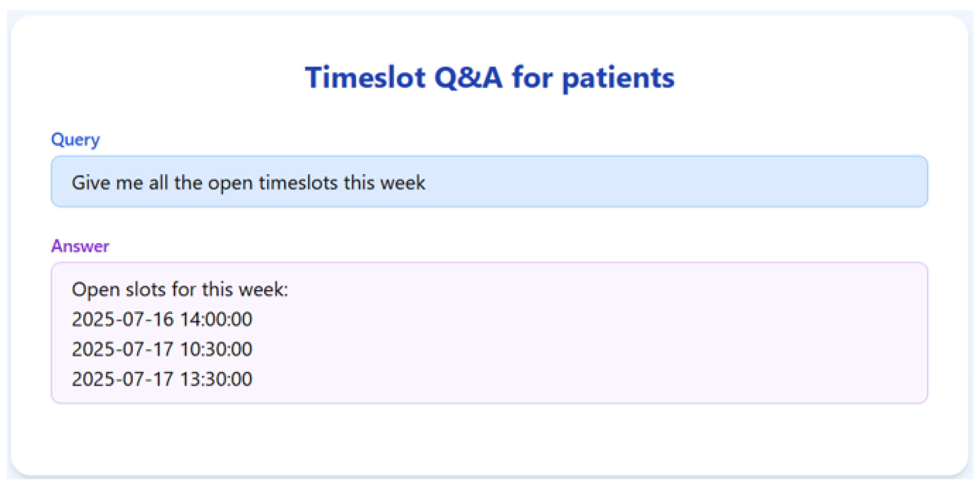The width and height of the screenshot is (980, 488).
Task: Click the time "14:00:00" in the answer
Action: point(216,319)
